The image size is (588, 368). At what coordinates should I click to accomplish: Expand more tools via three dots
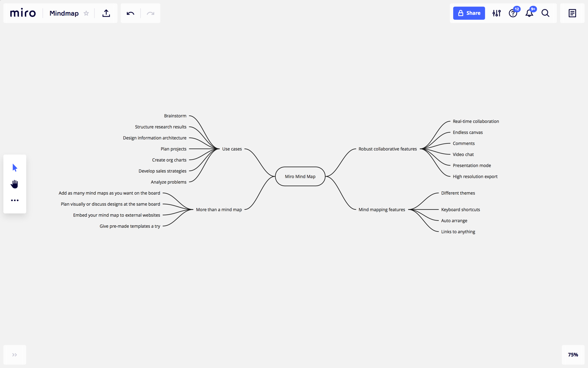(15, 200)
